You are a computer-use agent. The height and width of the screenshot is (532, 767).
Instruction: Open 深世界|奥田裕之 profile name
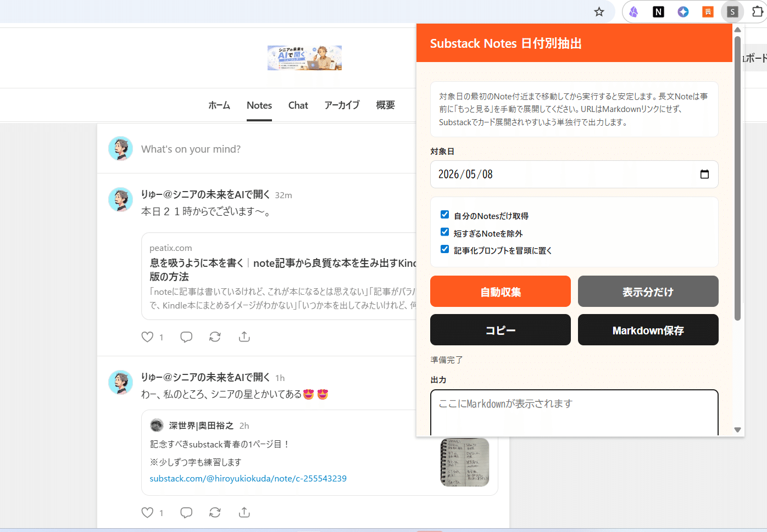[201, 425]
